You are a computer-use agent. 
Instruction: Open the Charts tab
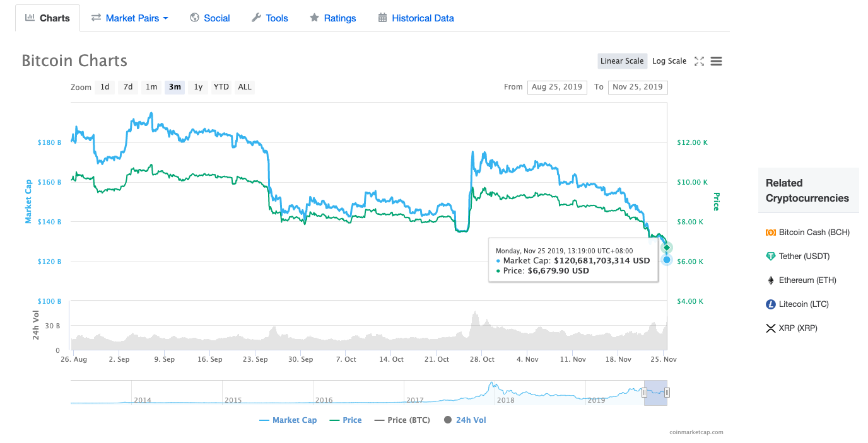pyautogui.click(x=47, y=18)
